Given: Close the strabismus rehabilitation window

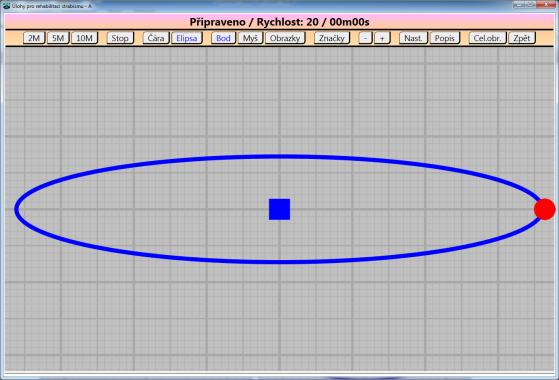Looking at the screenshot, I should (546, 5).
